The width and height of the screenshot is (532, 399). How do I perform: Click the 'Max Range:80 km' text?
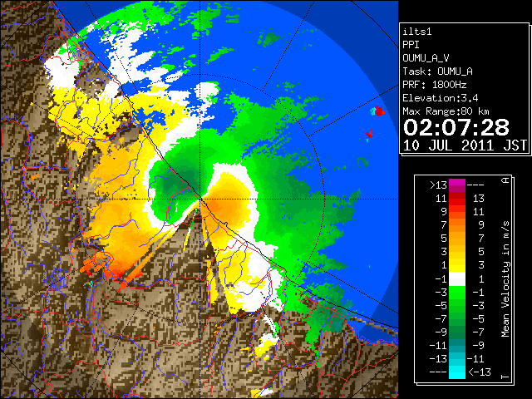tap(446, 111)
